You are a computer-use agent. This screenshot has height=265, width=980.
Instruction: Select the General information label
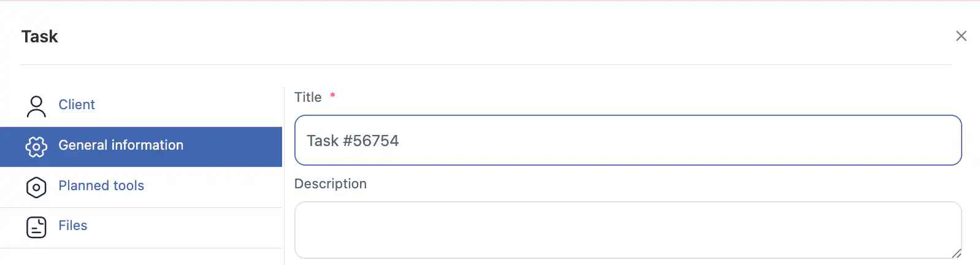pyautogui.click(x=121, y=145)
